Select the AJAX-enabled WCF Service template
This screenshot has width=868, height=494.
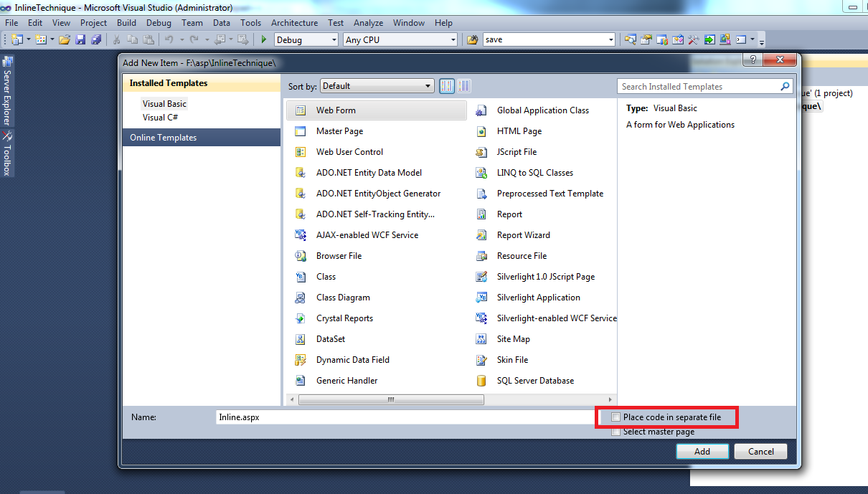pos(377,235)
